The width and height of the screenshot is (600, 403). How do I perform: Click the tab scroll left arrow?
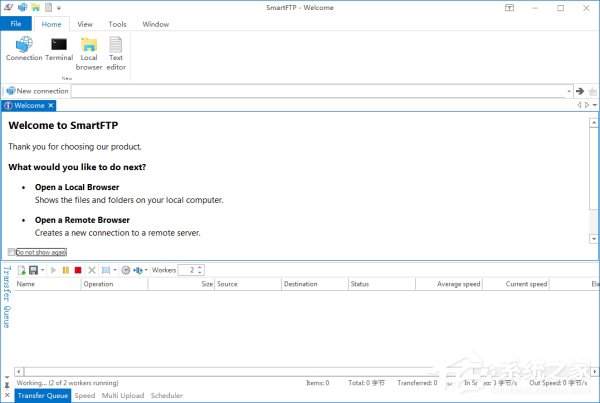click(579, 104)
